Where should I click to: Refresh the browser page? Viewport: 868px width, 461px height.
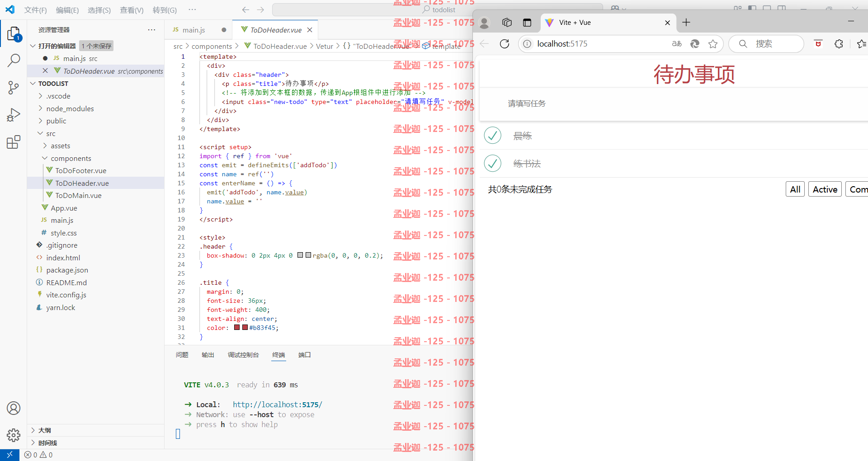point(505,44)
